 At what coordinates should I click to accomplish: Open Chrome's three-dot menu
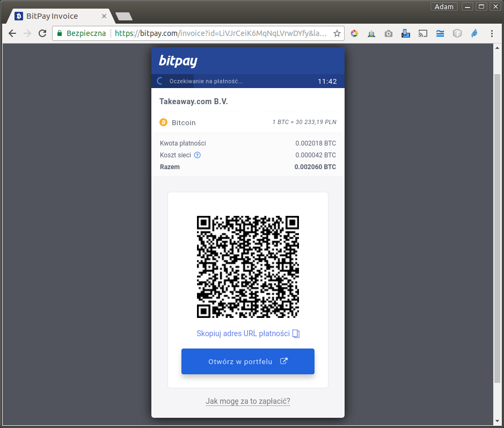(x=492, y=33)
